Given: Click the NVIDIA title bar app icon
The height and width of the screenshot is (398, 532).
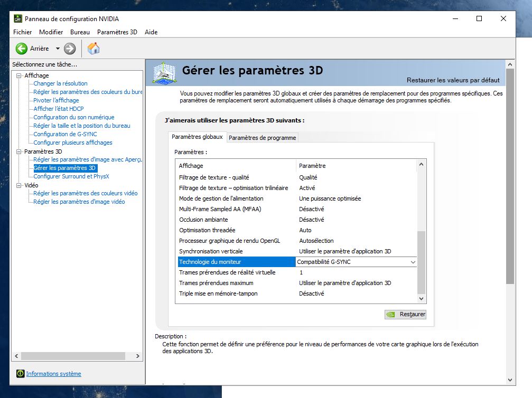Looking at the screenshot, I should [17, 18].
